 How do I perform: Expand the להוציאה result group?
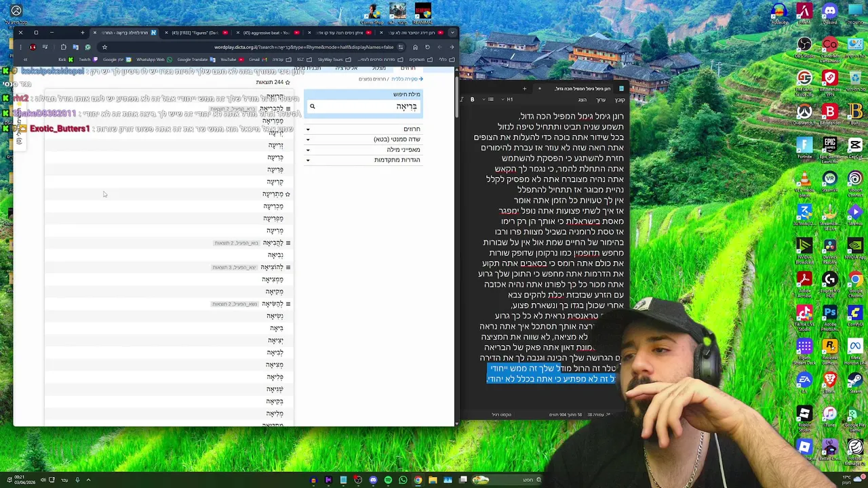(288, 267)
